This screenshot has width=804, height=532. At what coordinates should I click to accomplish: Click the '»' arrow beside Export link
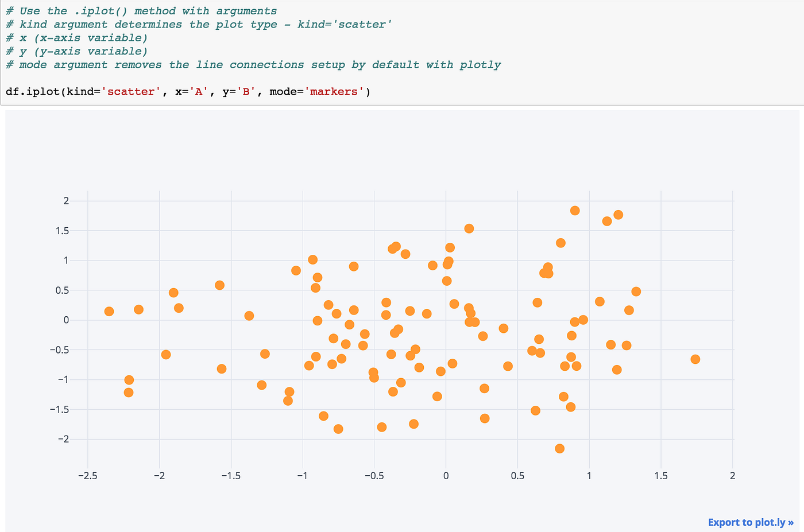(790, 522)
